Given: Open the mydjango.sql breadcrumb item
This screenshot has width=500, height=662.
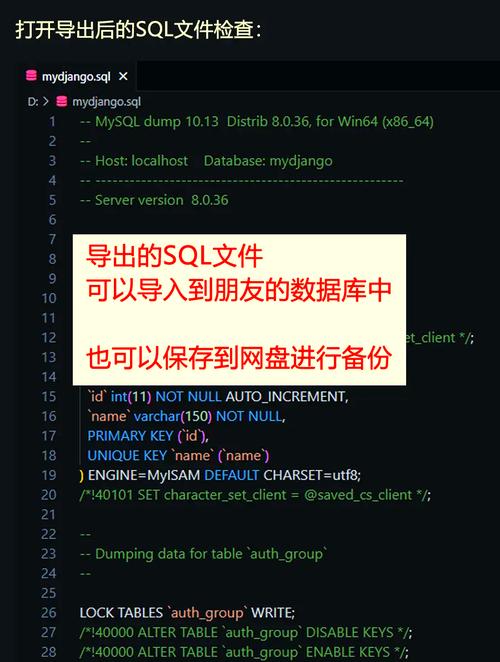Looking at the screenshot, I should pyautogui.click(x=106, y=102).
